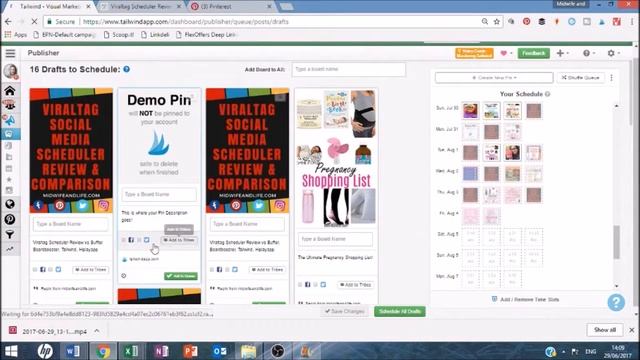This screenshot has width=640, height=360.
Task: Expand the plus dropdown in top bar
Action: (562, 53)
